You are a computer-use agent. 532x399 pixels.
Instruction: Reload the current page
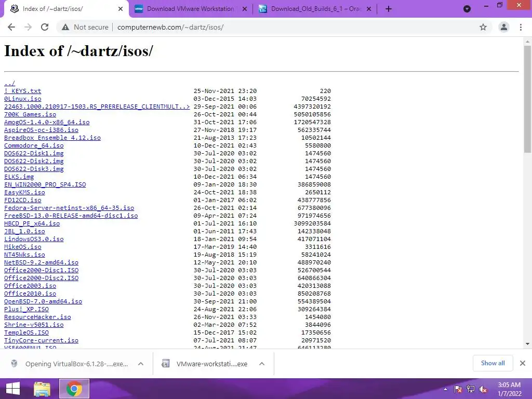point(45,27)
